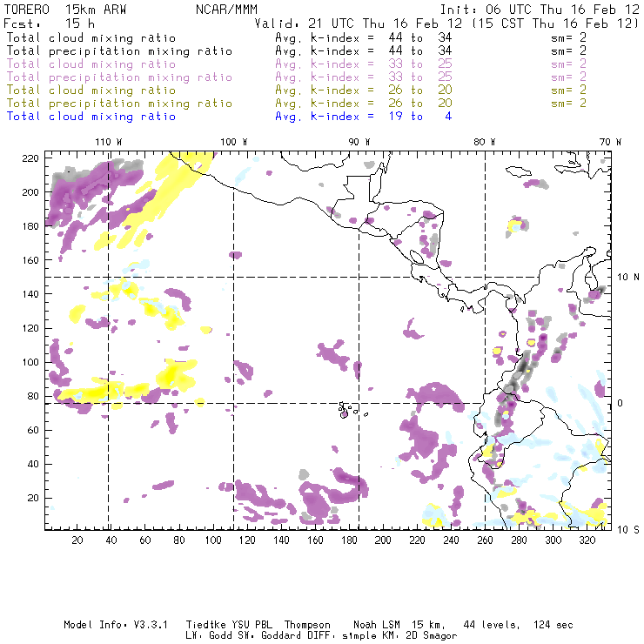Click '44 levels,' in the model info line
The height and width of the screenshot is (644, 644).
tap(492, 625)
